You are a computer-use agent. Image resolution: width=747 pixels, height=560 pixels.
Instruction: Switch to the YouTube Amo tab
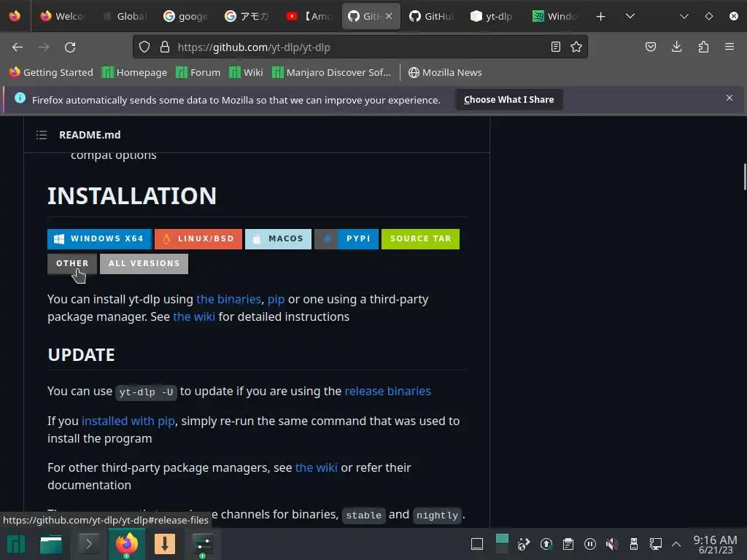[309, 16]
